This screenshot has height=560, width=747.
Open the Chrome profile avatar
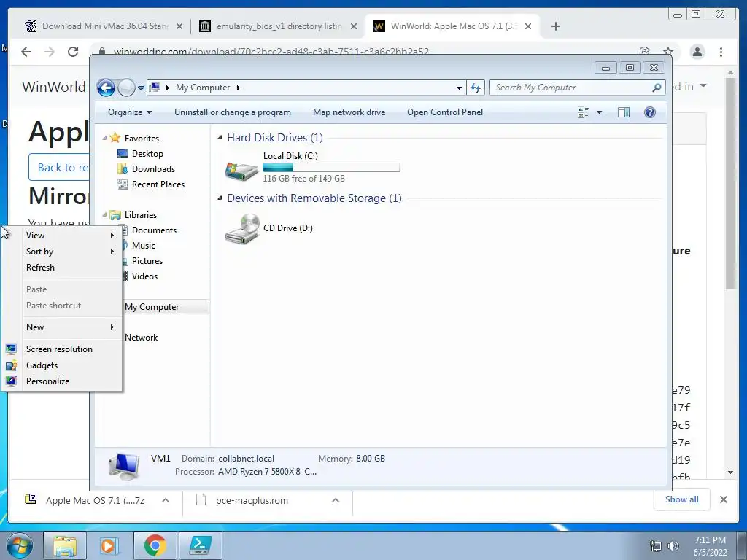697,52
